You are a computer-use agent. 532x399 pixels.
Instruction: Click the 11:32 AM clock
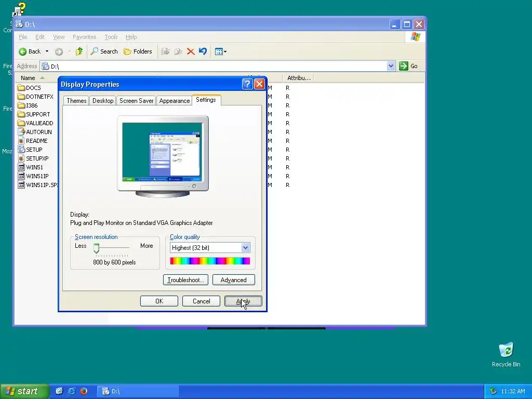(513, 391)
